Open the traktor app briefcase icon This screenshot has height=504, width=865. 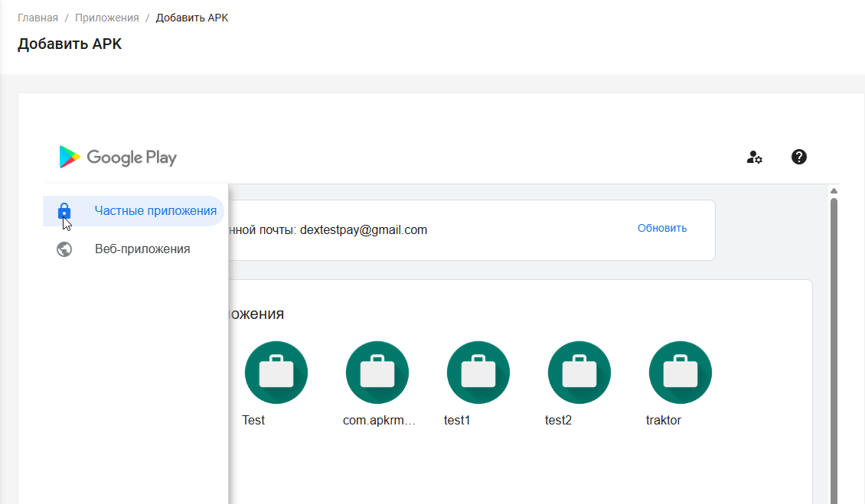[x=680, y=372]
